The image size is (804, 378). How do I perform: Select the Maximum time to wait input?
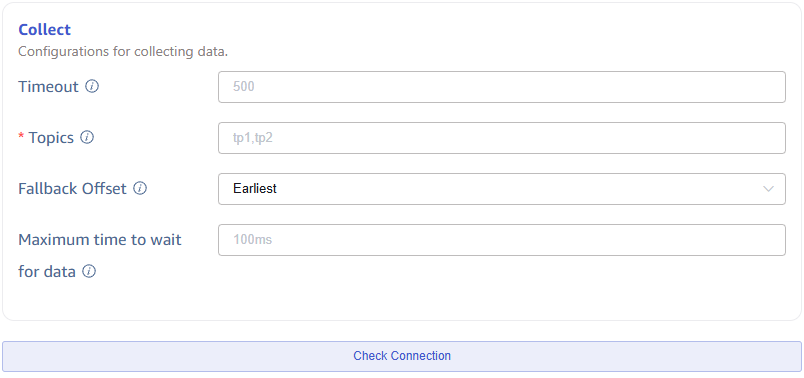pos(501,240)
